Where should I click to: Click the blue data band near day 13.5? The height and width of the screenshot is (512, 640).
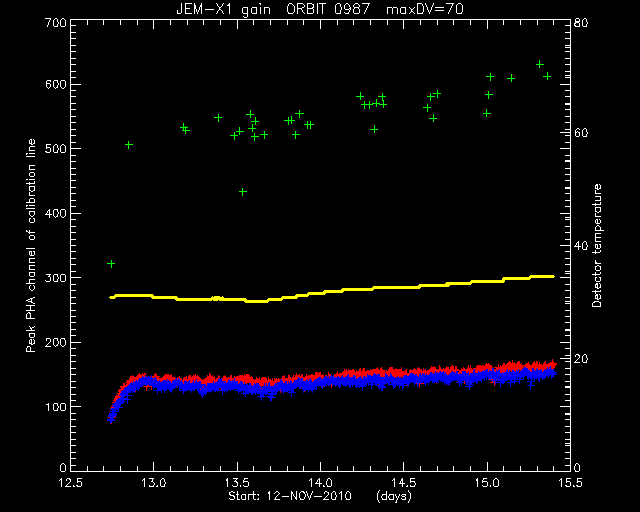coord(237,388)
